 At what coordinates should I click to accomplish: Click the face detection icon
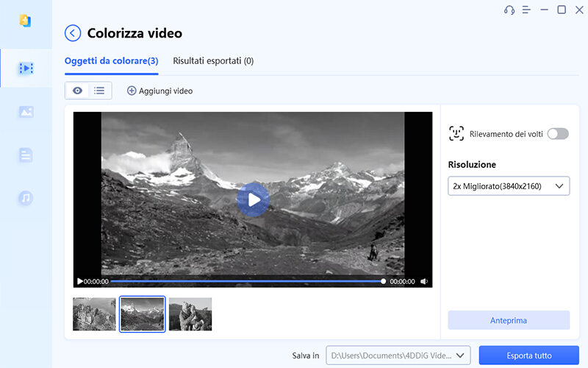[456, 133]
